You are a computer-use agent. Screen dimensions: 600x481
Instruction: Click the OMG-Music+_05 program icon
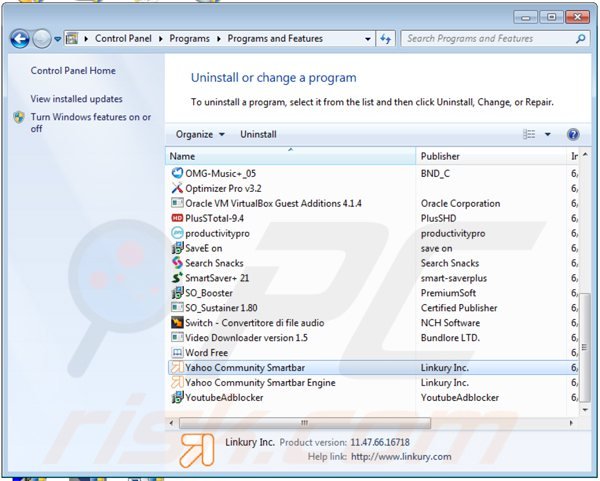[x=177, y=173]
